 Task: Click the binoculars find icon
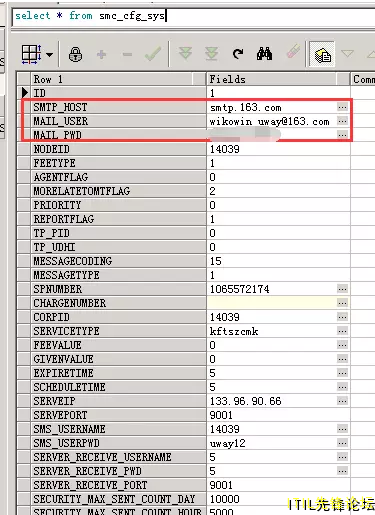[264, 54]
